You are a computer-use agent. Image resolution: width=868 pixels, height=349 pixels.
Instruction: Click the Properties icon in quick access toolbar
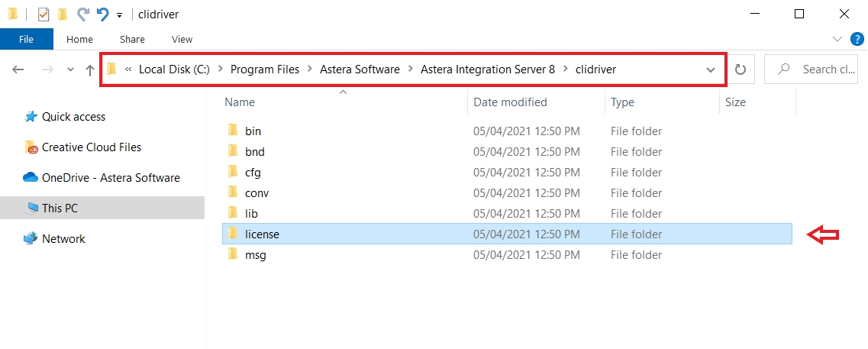coord(44,14)
